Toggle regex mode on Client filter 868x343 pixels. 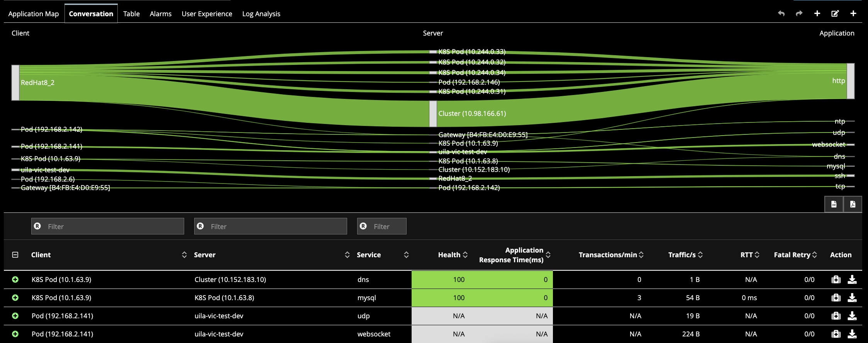[x=37, y=226]
